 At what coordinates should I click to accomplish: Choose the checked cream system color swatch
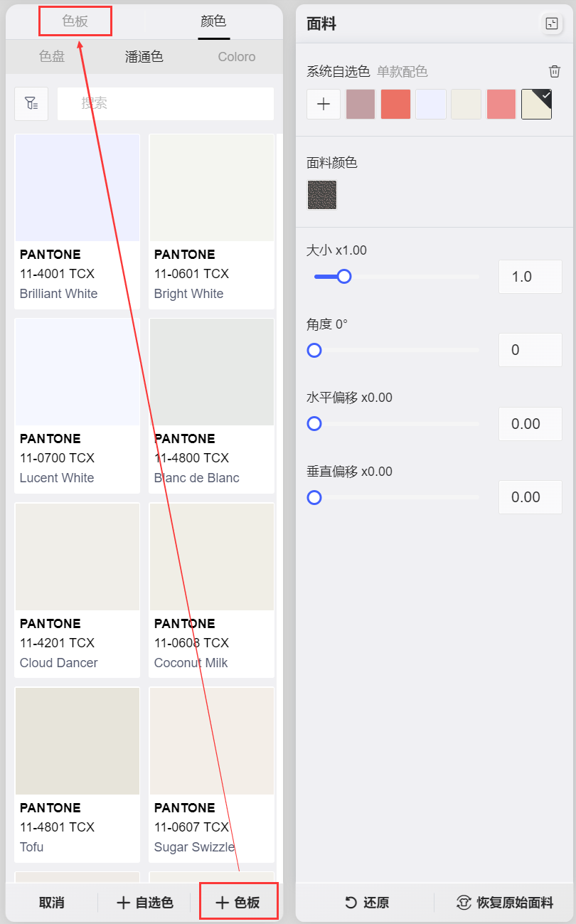[x=536, y=104]
